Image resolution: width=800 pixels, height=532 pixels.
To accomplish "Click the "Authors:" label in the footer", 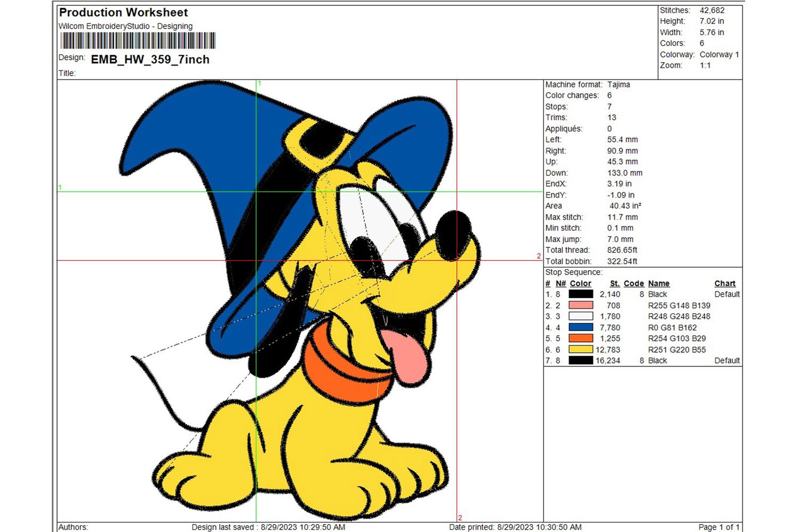I will point(73,527).
